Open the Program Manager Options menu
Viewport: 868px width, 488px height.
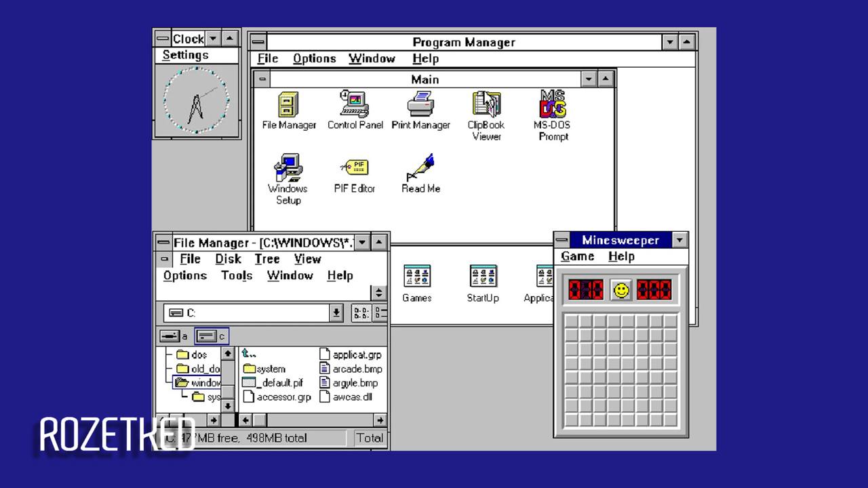point(315,59)
